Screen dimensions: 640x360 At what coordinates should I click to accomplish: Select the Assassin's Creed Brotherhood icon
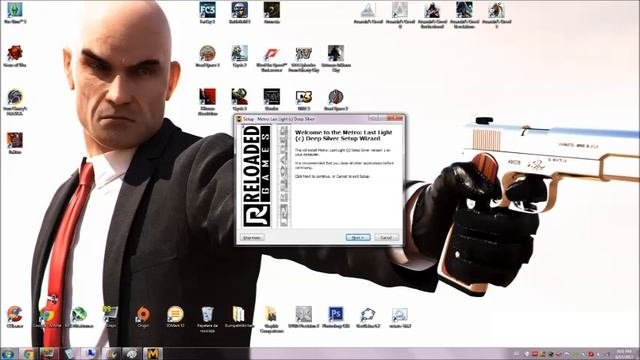(432, 15)
